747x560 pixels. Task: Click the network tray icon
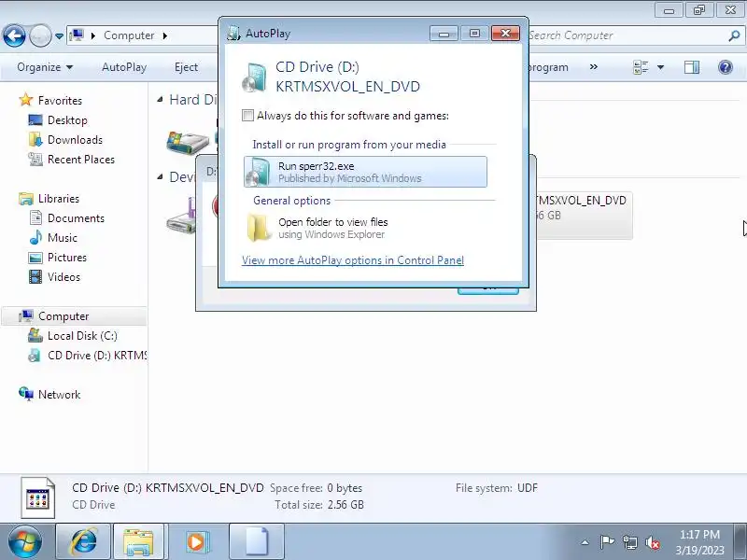(629, 542)
